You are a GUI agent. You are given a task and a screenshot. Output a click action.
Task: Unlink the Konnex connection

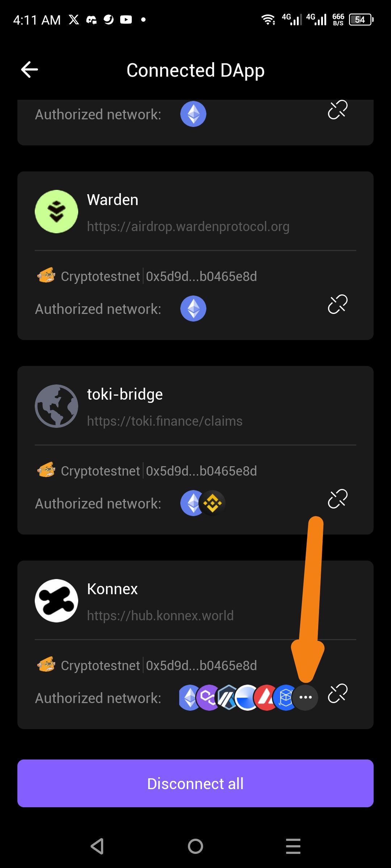[x=337, y=693]
